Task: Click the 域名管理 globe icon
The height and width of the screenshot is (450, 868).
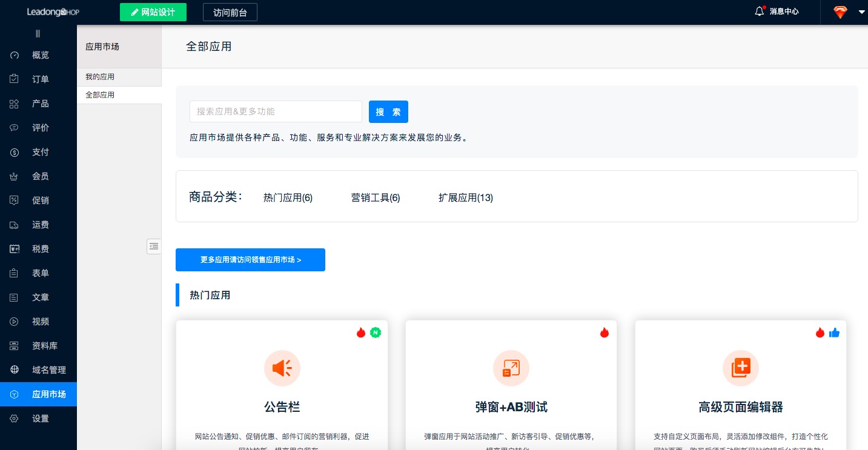Action: click(x=15, y=370)
